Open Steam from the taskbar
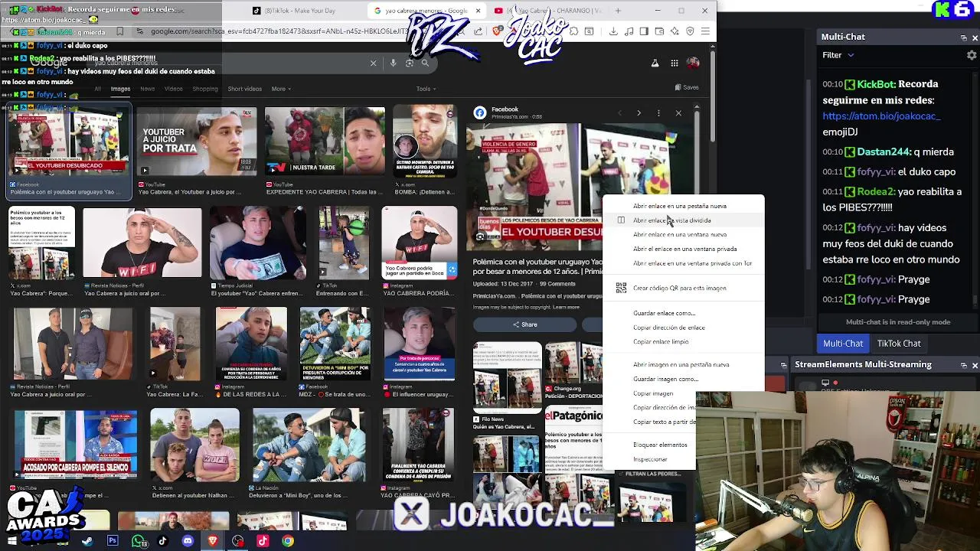Image resolution: width=980 pixels, height=551 pixels. coord(87,541)
